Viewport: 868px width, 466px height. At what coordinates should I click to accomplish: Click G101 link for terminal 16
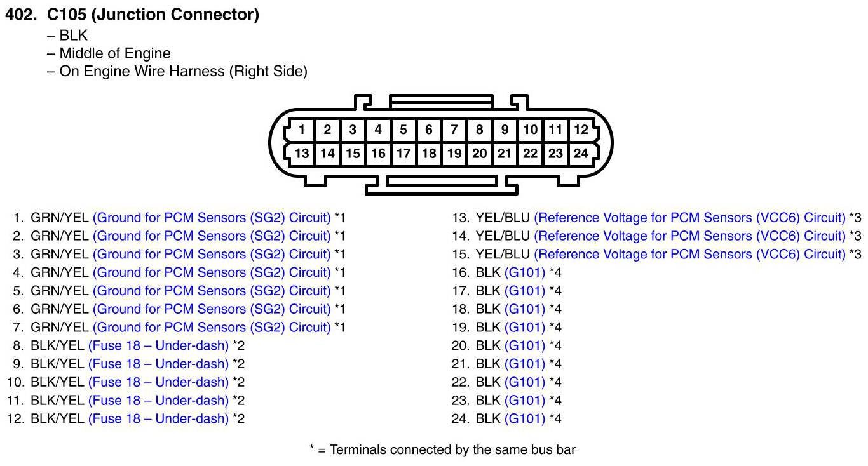coord(525,273)
